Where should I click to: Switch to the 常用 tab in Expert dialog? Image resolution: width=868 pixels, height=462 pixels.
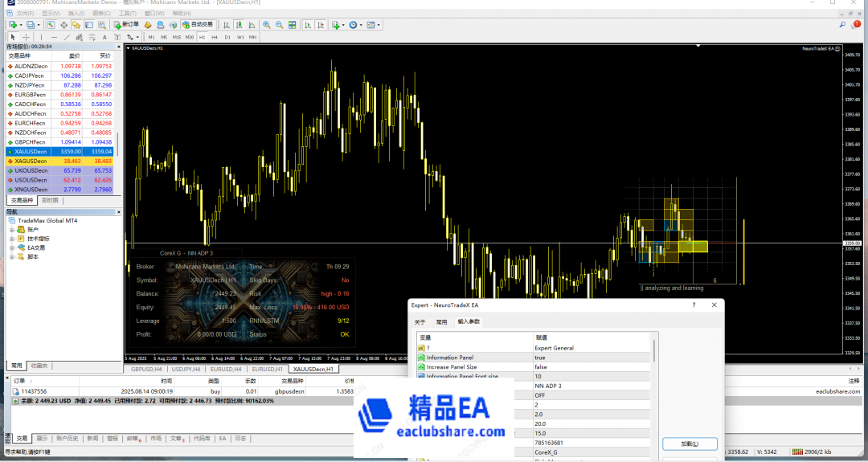pos(441,321)
